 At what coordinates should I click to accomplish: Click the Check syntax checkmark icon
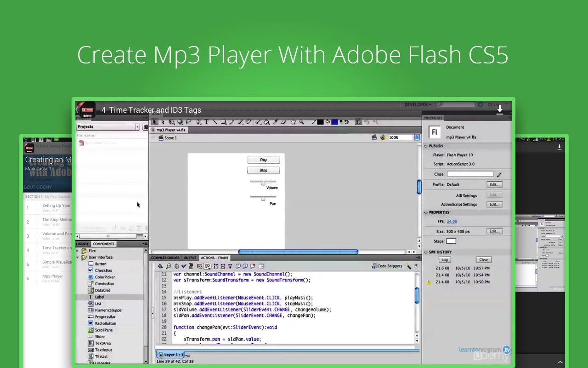(184, 266)
